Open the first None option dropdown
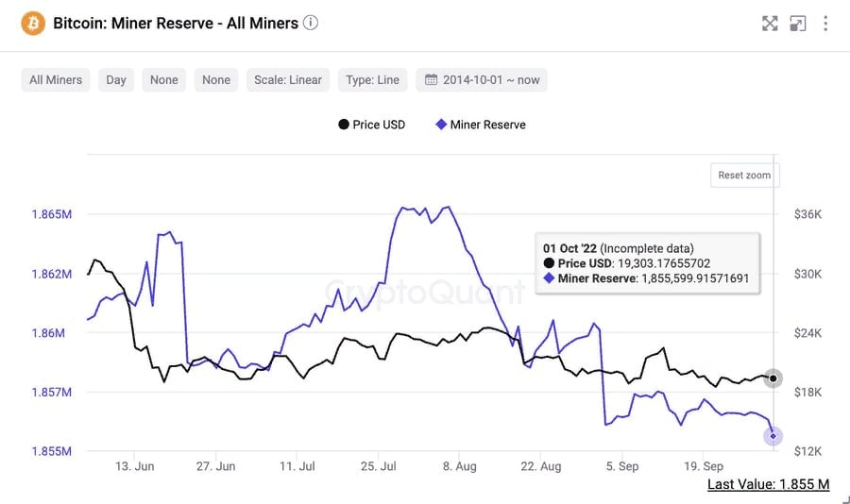The height and width of the screenshot is (504, 850). tap(164, 80)
